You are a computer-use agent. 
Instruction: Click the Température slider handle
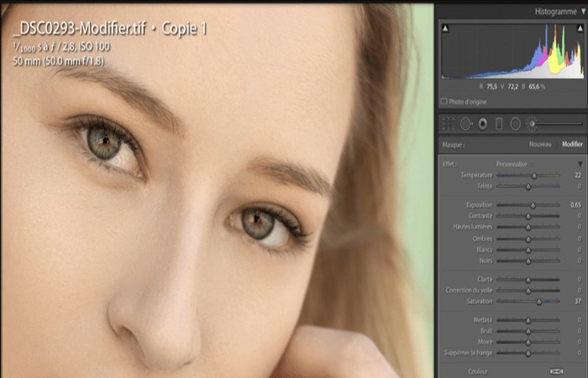[534, 176]
